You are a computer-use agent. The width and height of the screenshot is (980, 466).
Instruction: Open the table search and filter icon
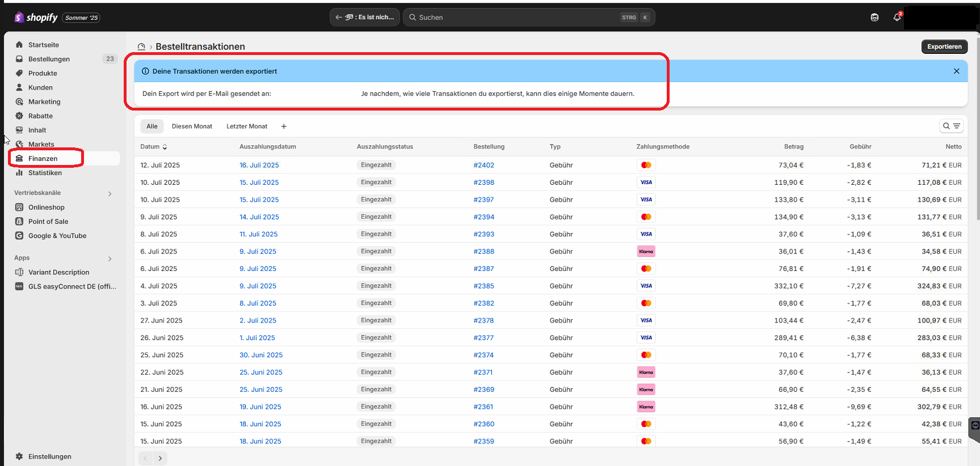click(x=951, y=126)
